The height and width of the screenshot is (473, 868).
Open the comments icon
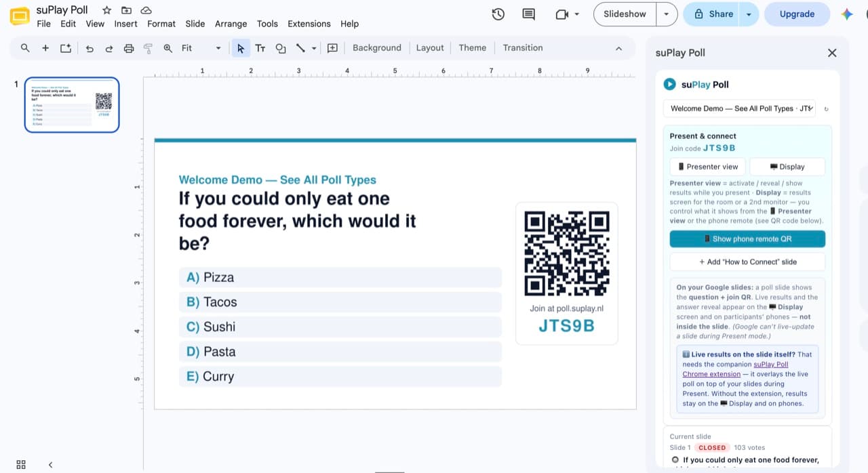click(x=529, y=14)
